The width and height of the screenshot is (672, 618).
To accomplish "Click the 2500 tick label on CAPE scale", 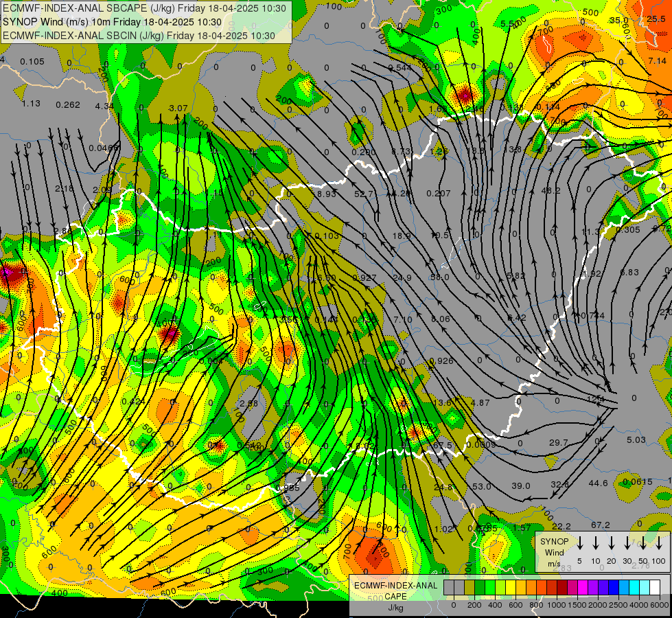I will (x=618, y=605).
